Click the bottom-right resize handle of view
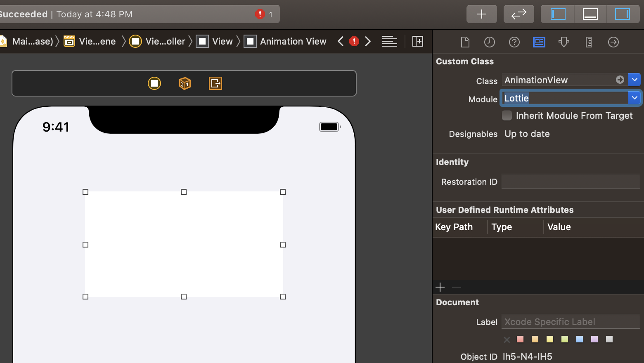This screenshot has height=363, width=644. click(283, 297)
